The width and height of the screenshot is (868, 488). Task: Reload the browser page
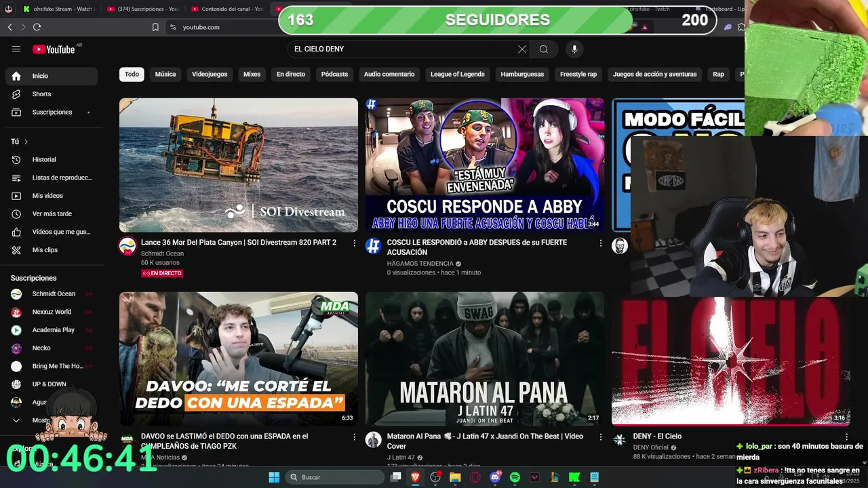37,27
